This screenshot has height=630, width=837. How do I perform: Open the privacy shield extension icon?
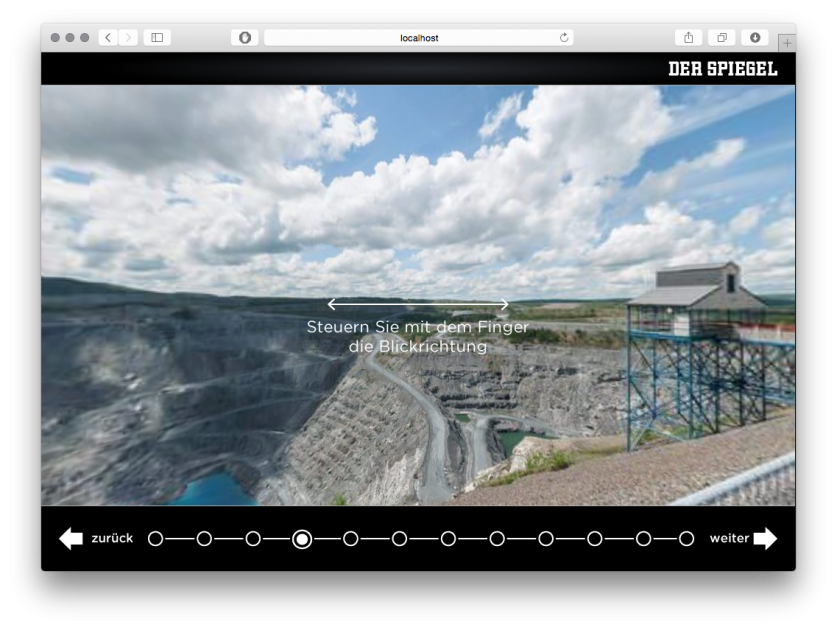pyautogui.click(x=244, y=37)
